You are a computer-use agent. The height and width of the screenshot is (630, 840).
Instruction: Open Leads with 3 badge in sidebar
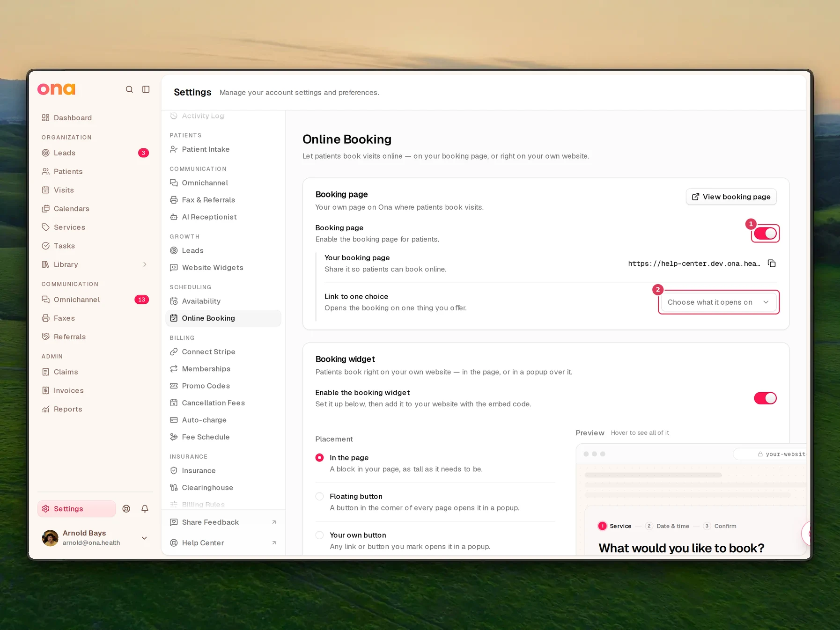[x=95, y=153]
